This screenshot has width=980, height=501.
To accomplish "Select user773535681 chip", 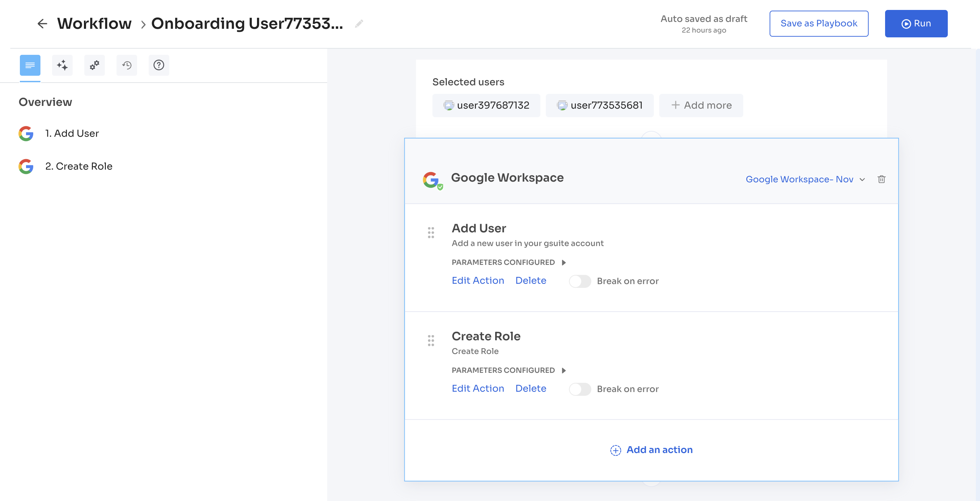I will pyautogui.click(x=600, y=105).
